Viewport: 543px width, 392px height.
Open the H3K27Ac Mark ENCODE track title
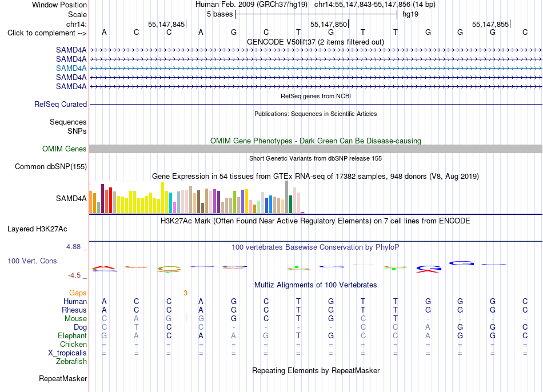click(315, 221)
